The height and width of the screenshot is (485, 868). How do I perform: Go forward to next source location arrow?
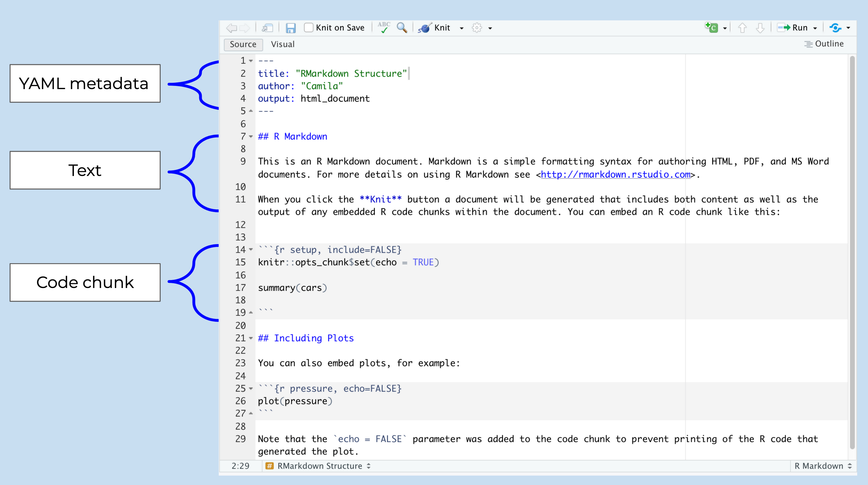[245, 28]
